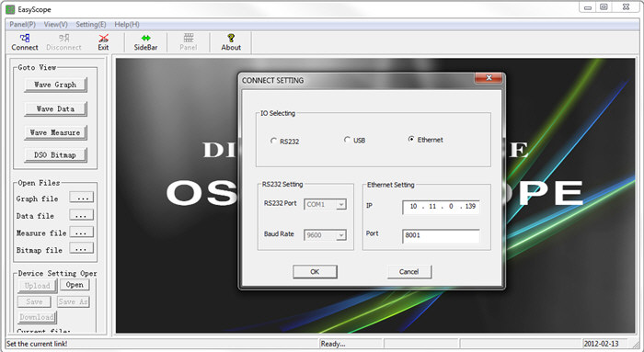The image size is (644, 352).
Task: Go to Wave Measure view
Action: (55, 132)
